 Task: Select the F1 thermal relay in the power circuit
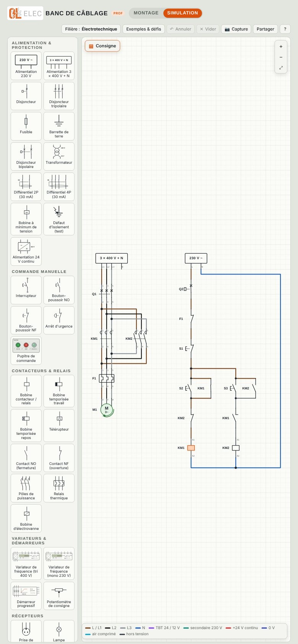coord(107,378)
